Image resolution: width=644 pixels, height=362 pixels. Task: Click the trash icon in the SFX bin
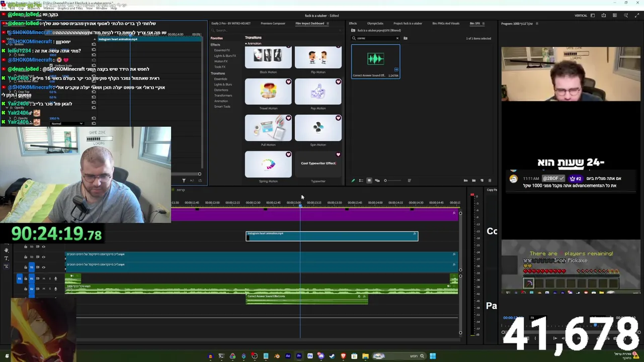(x=490, y=180)
